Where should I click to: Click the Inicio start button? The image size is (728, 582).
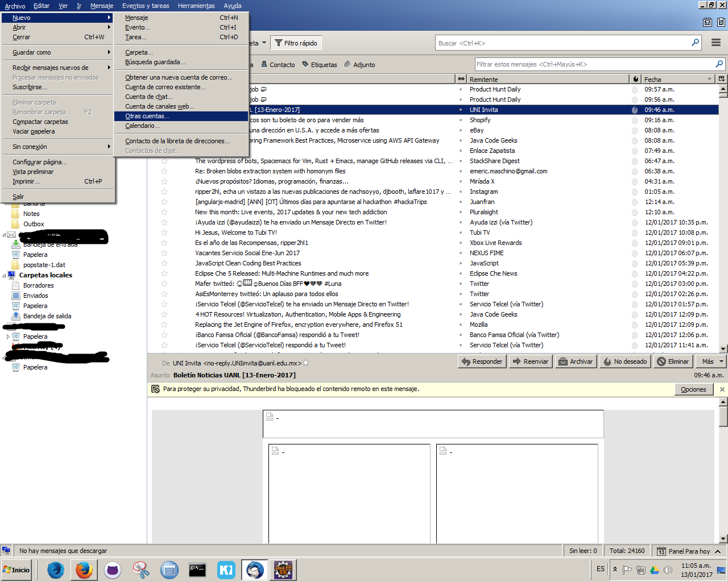16,569
